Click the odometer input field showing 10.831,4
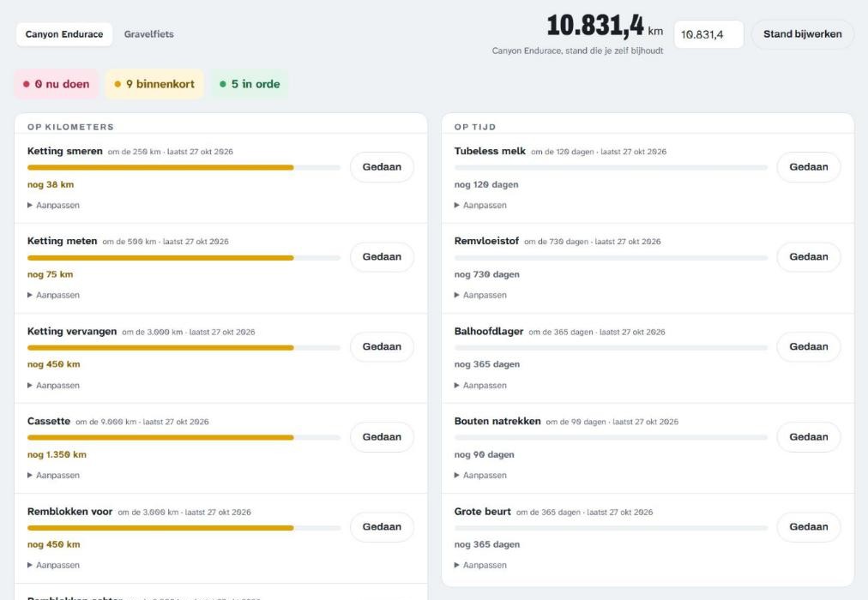 tap(708, 34)
